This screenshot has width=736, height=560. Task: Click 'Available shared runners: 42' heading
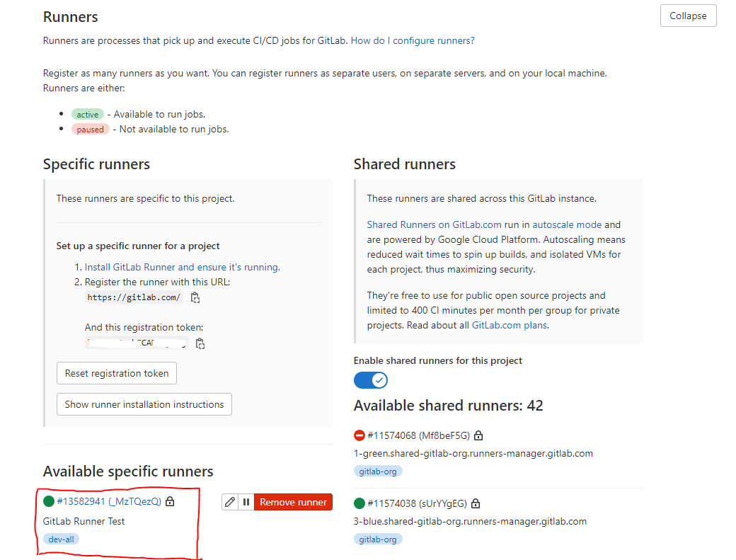pos(448,406)
